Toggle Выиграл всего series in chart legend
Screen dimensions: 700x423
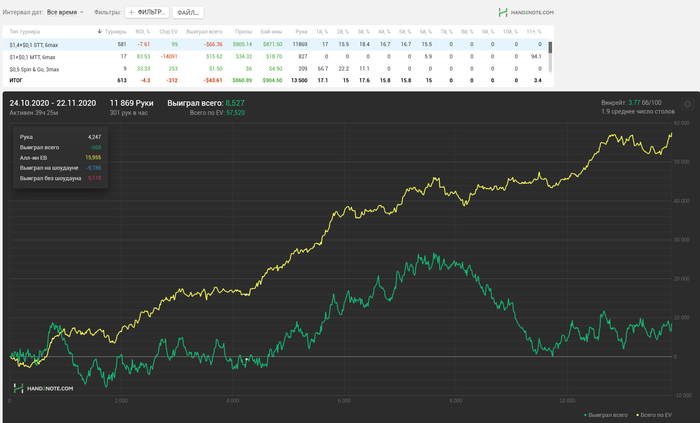tap(606, 415)
